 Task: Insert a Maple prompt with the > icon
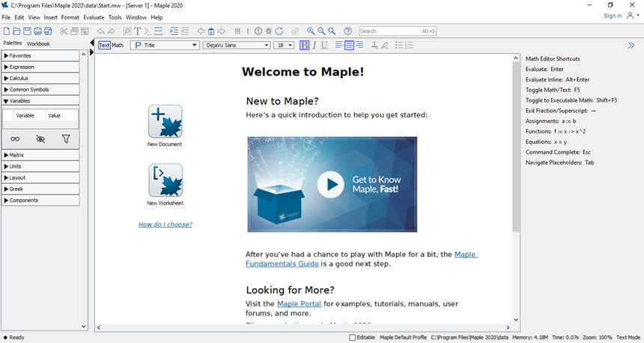(148, 31)
